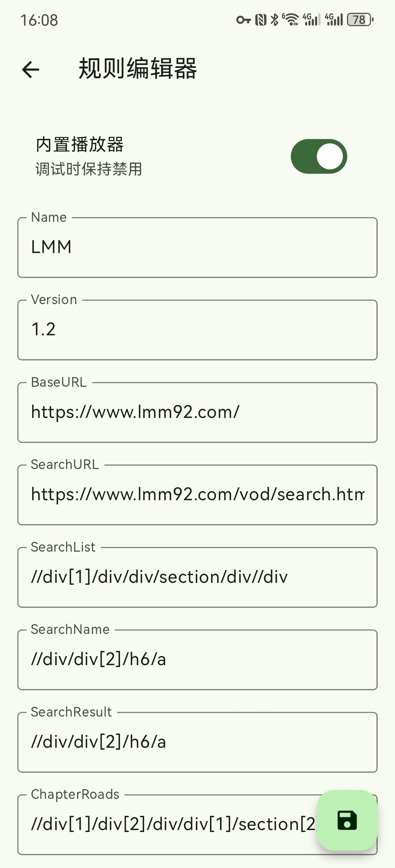Select the SearchURL text field
The height and width of the screenshot is (868, 395).
point(197,495)
